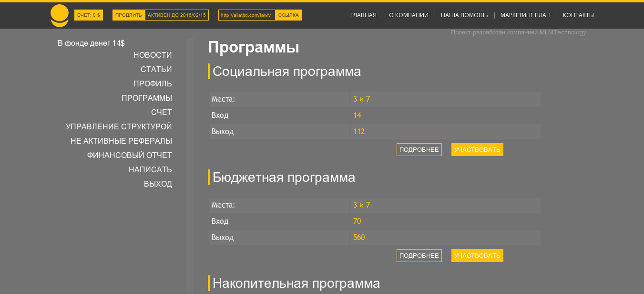Click the ССЫЛКА button
644x294 pixels.
tap(288, 15)
